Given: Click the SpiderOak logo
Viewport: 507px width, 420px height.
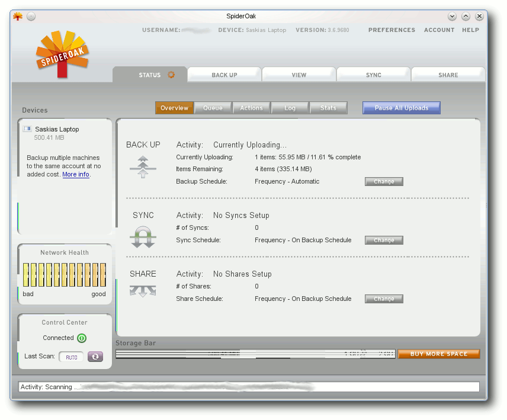Looking at the screenshot, I should tap(62, 54).
